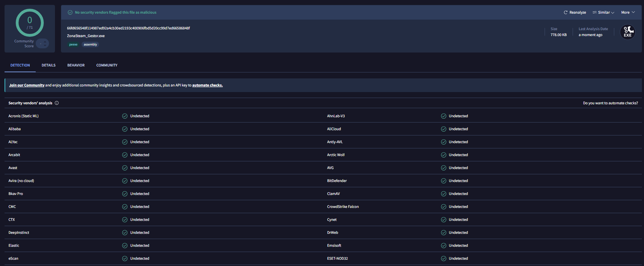Click the CrowdStrike Falcon undetected check icon
Viewport: 644px width, 266px height.
[x=443, y=207]
